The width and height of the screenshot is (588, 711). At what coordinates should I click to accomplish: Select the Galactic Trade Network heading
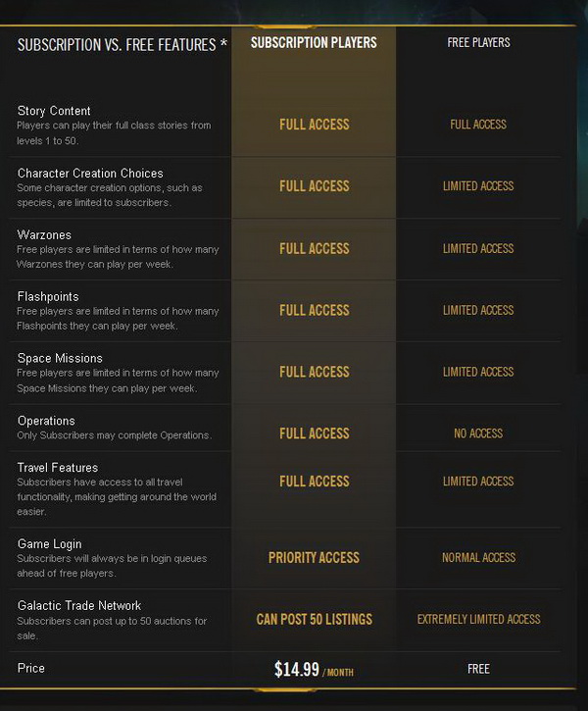79,606
